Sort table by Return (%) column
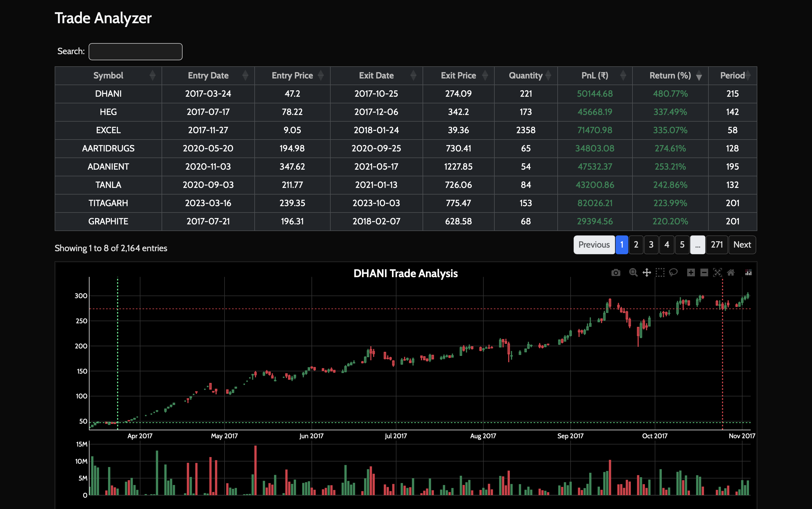Image resolution: width=812 pixels, height=509 pixels. [670, 76]
